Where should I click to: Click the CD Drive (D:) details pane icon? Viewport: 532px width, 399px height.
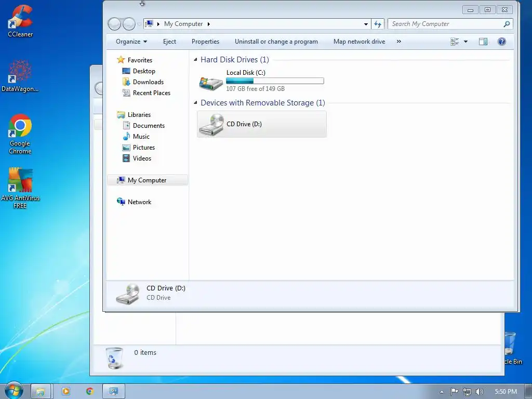pyautogui.click(x=128, y=294)
